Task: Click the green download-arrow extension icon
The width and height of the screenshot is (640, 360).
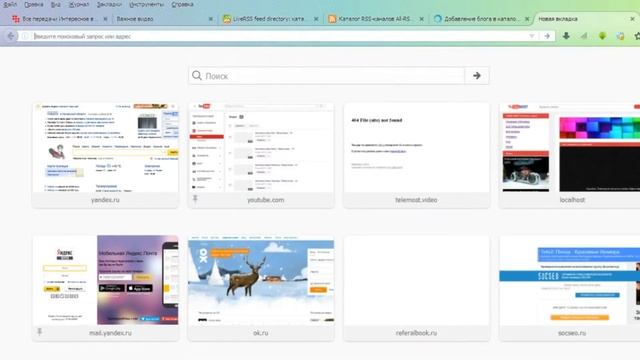Action: (x=602, y=36)
